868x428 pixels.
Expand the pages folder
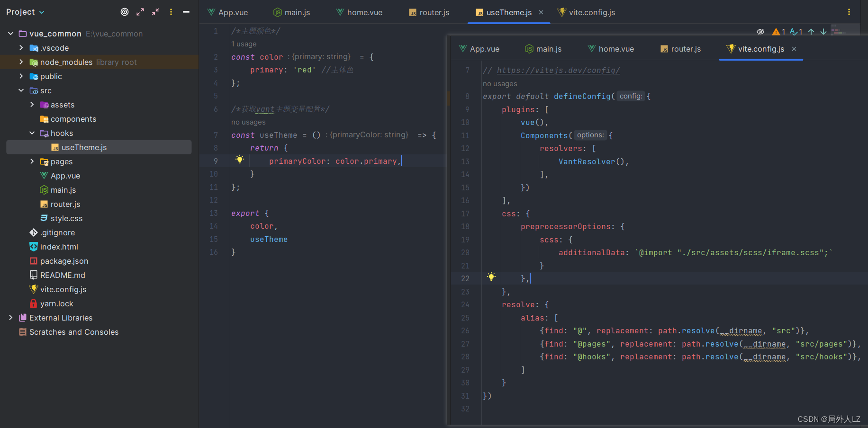coord(32,161)
